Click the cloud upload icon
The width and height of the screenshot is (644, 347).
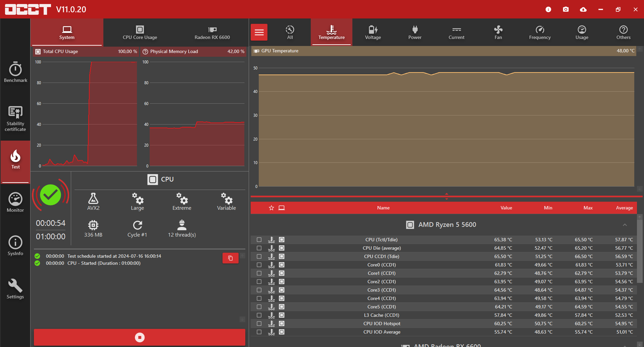[x=583, y=9]
